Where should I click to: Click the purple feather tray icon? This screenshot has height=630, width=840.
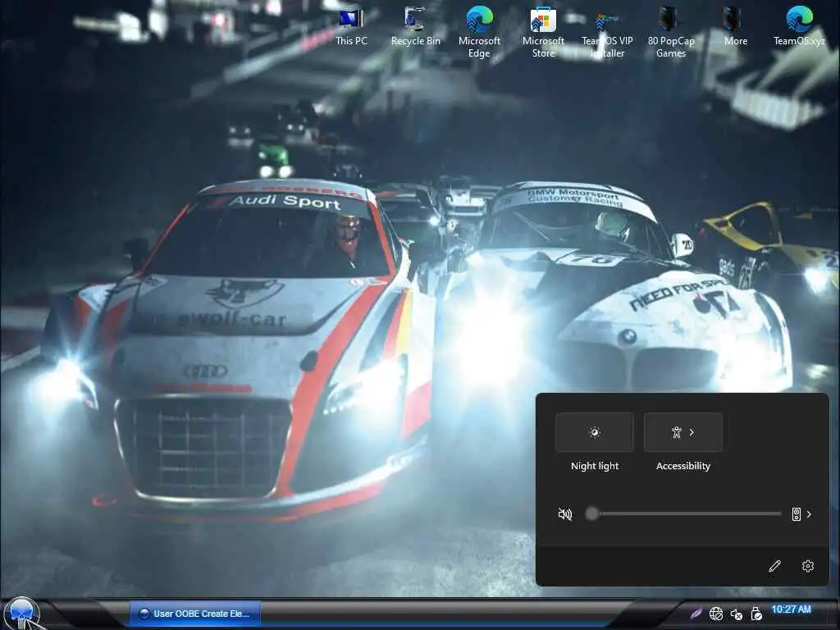click(x=696, y=614)
